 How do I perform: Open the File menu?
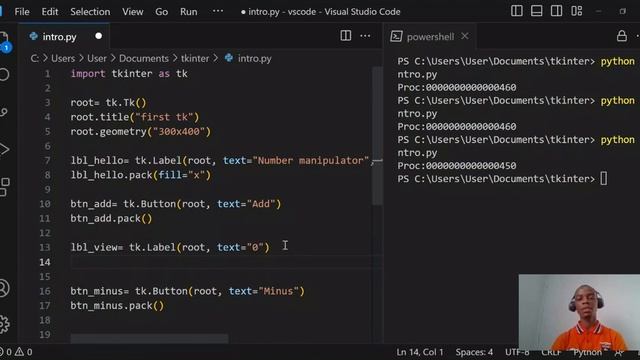pos(22,12)
